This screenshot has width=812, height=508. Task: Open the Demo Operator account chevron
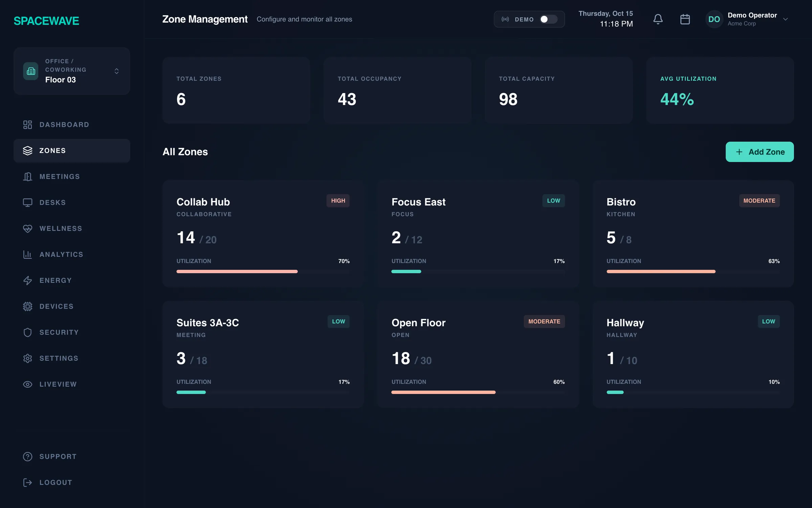(786, 19)
